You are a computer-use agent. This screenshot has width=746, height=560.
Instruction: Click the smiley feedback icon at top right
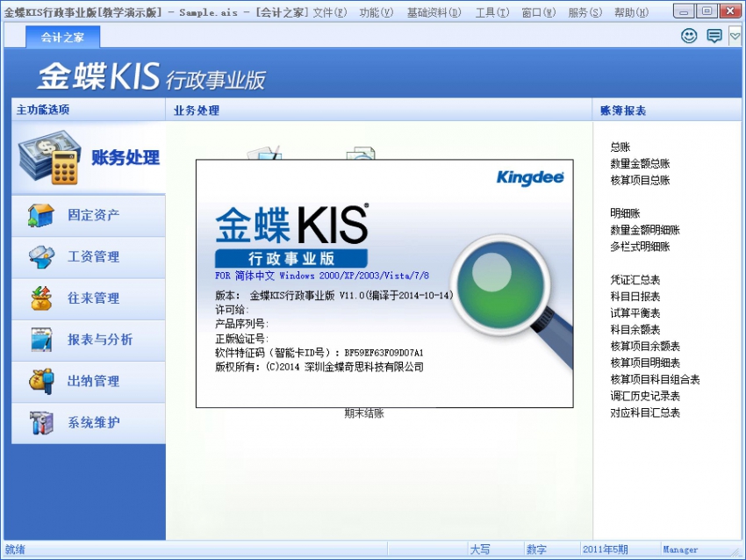coord(690,35)
